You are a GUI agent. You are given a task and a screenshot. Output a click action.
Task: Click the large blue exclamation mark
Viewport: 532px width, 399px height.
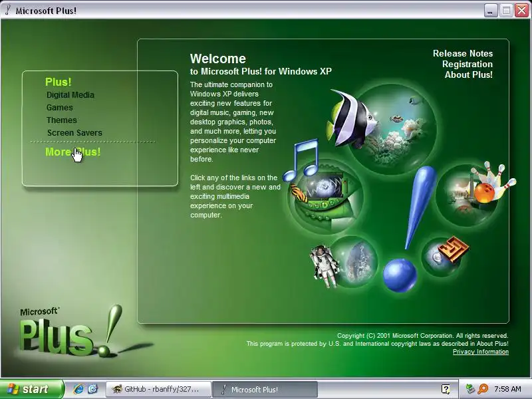410,229
